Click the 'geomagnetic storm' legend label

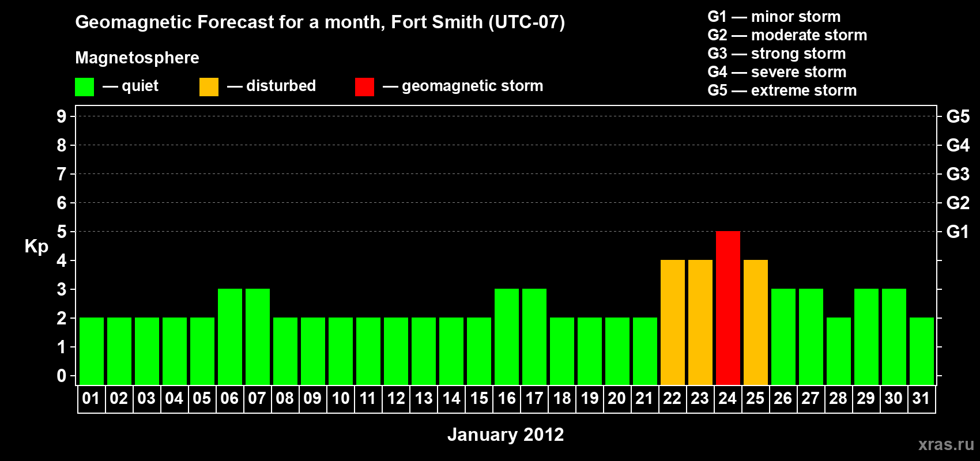coord(473,86)
